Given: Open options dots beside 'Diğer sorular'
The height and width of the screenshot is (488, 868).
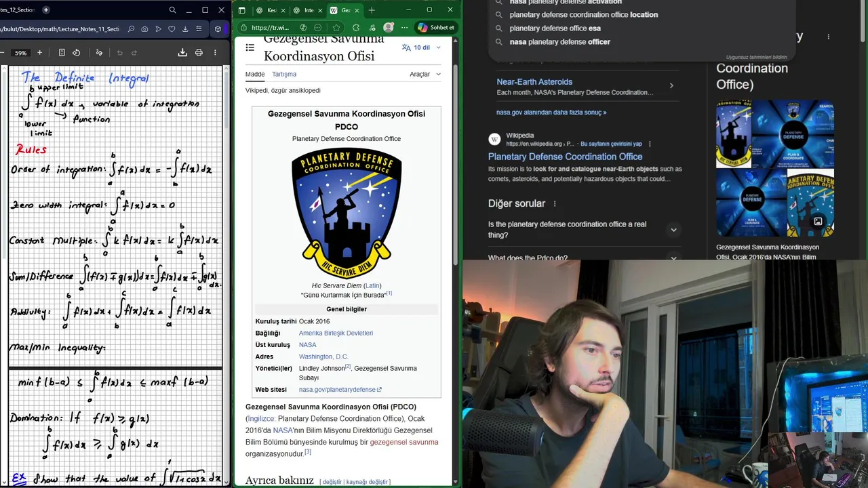Looking at the screenshot, I should pyautogui.click(x=555, y=203).
